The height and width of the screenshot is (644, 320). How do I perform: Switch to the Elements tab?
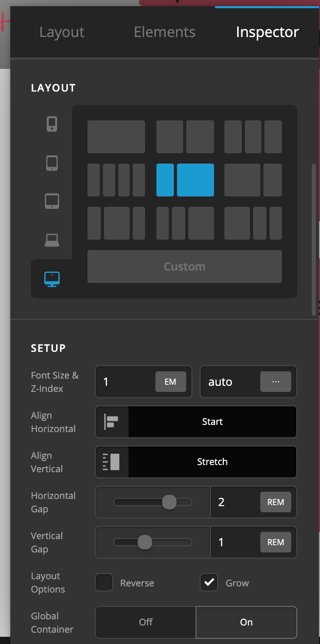[165, 32]
